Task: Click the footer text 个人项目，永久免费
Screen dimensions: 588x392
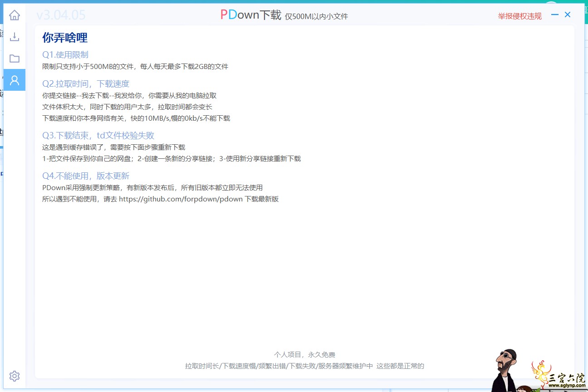Action: (304, 355)
